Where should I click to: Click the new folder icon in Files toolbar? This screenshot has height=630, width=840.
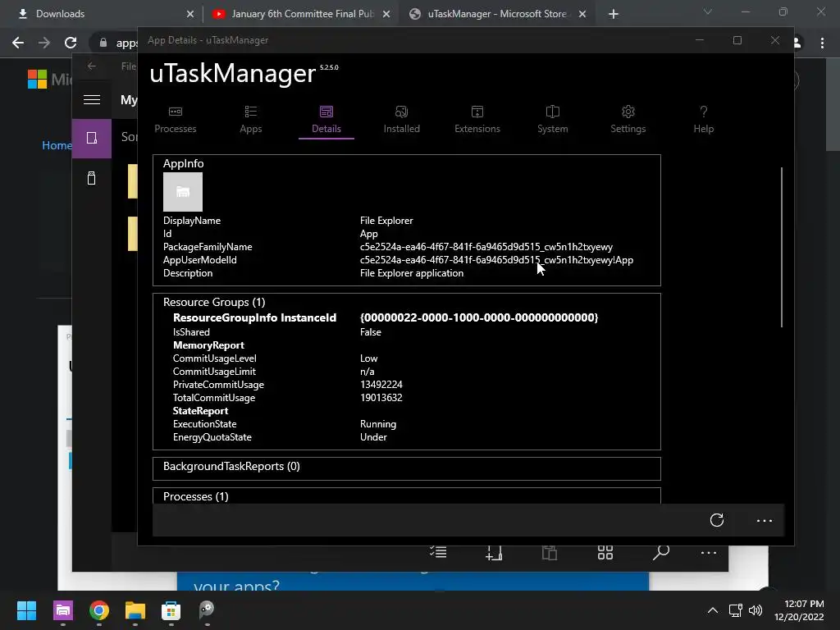point(493,552)
